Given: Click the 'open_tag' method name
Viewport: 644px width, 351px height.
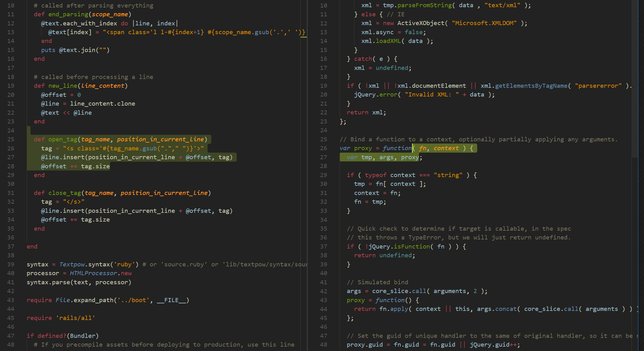Looking at the screenshot, I should tap(63, 139).
